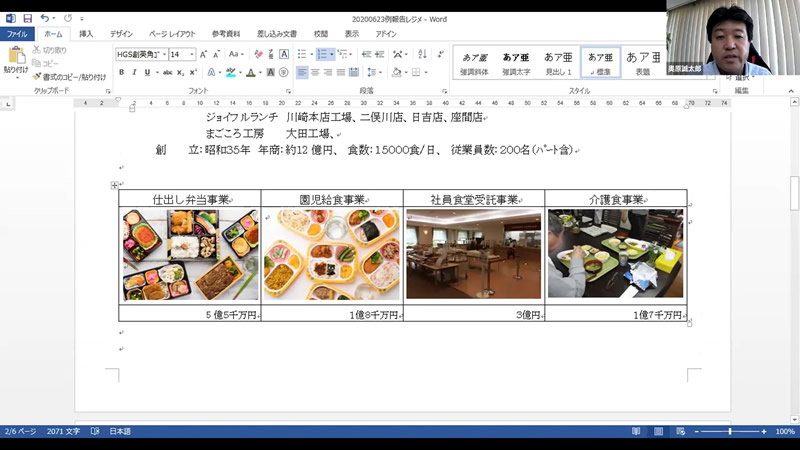Switch to web layout view in status bar
Viewport: 800px width, 450px height.
pyautogui.click(x=681, y=431)
